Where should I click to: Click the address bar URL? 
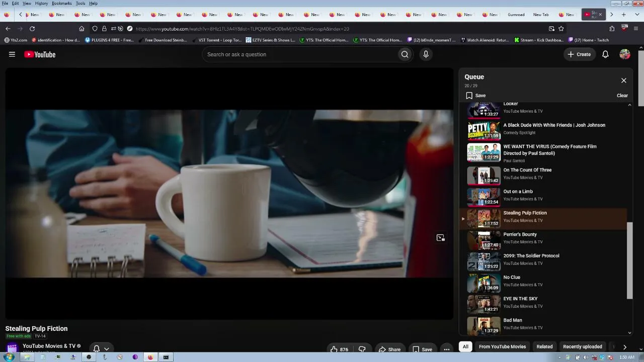(x=242, y=29)
